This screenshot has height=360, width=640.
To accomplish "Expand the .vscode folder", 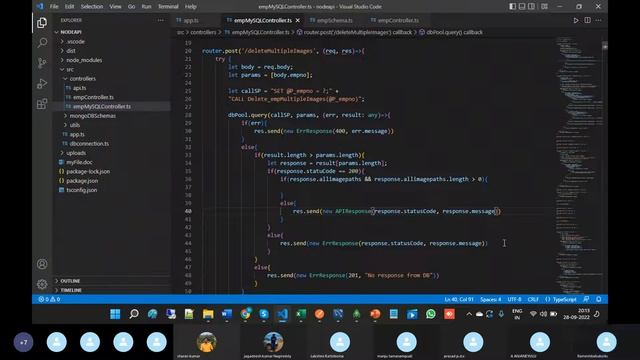I will click(76, 41).
